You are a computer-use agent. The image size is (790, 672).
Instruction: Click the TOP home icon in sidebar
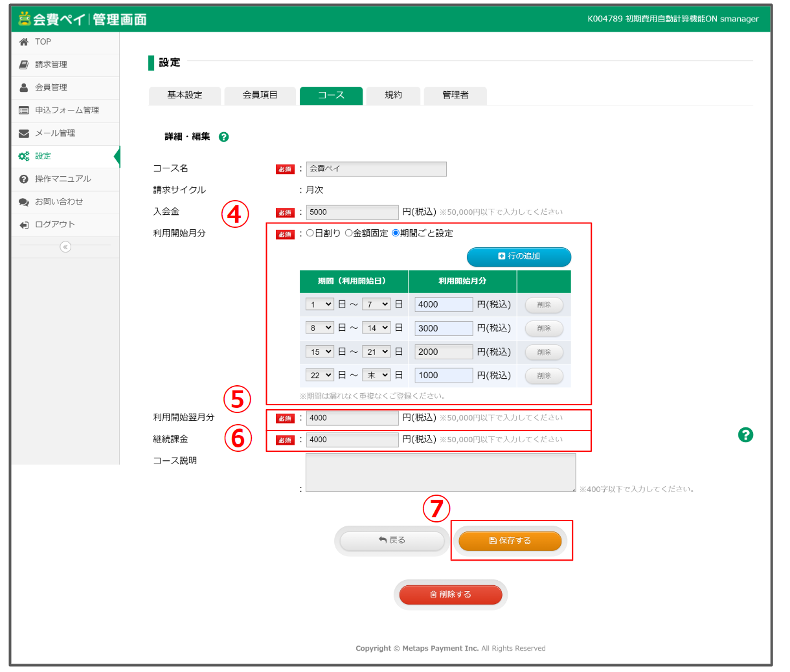(x=24, y=42)
